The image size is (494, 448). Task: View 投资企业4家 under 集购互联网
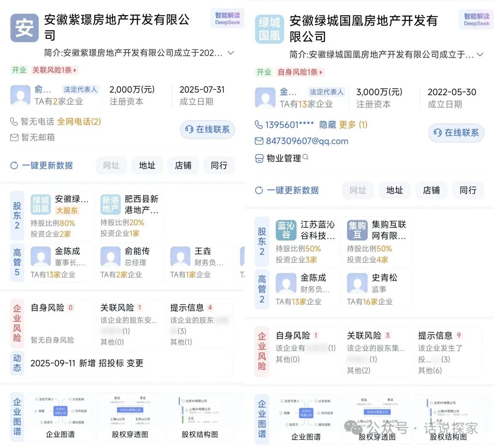click(367, 260)
